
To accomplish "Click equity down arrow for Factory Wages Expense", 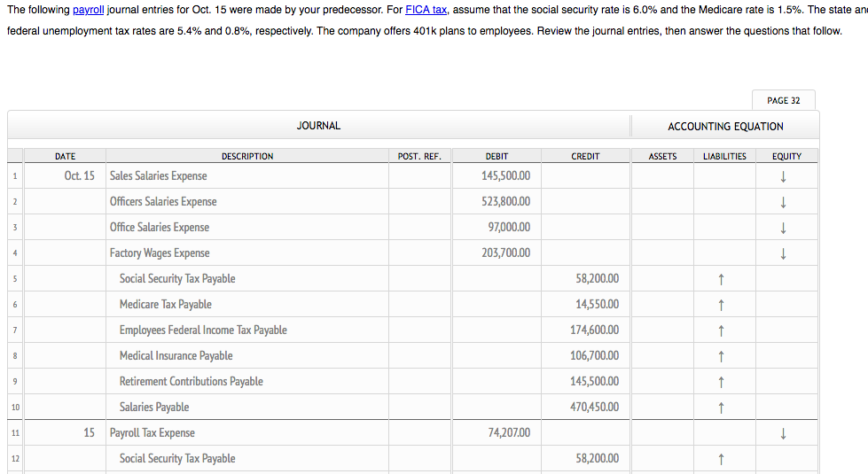I will pos(783,254).
